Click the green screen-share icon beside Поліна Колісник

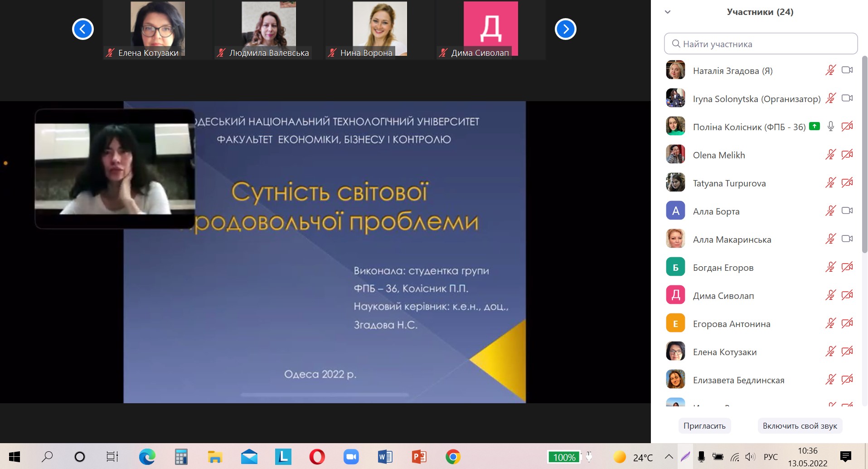coord(814,127)
